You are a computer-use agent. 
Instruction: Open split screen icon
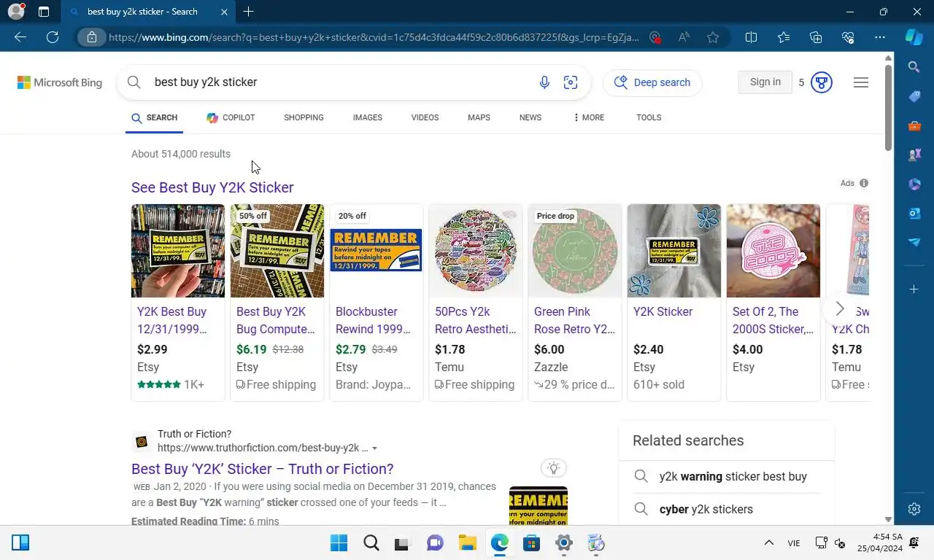[751, 37]
